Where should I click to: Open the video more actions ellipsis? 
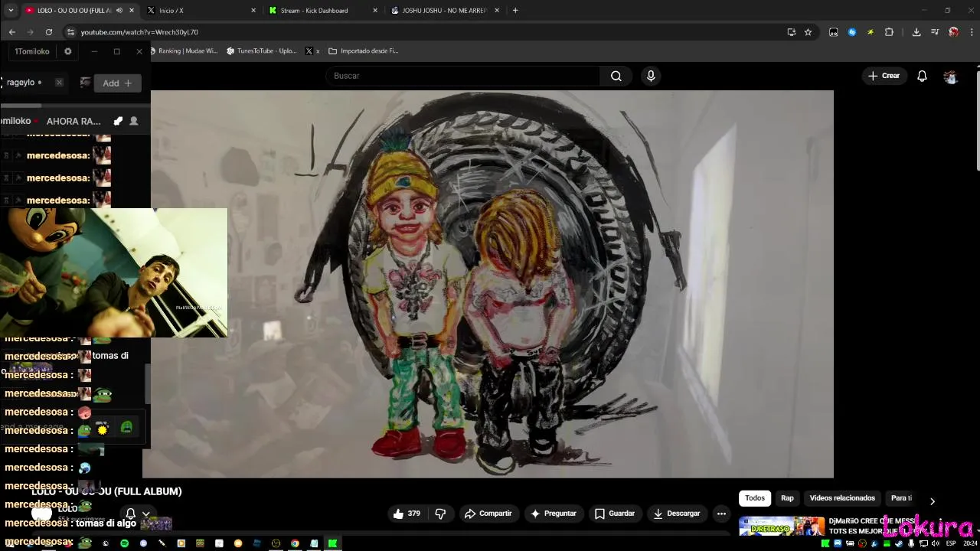(721, 514)
